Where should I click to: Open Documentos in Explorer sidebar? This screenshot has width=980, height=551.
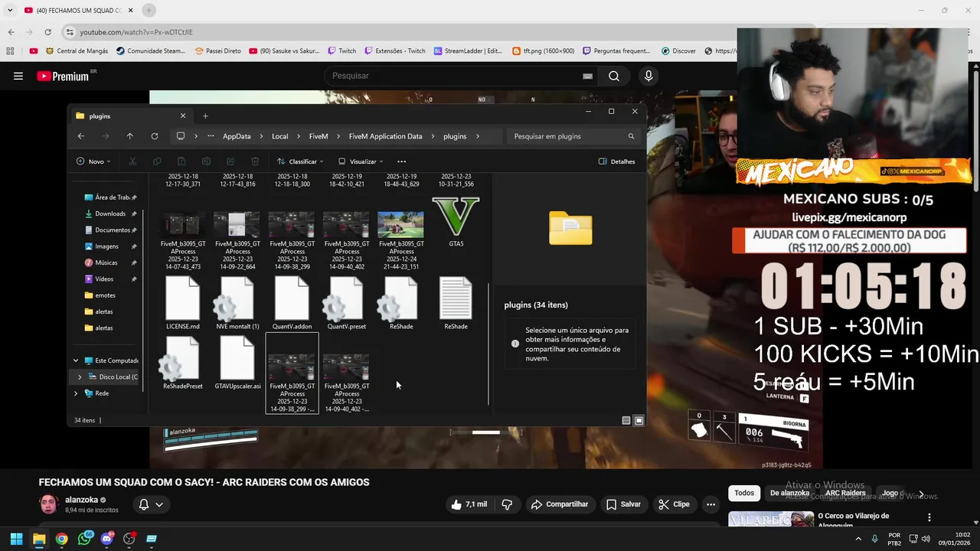click(111, 230)
